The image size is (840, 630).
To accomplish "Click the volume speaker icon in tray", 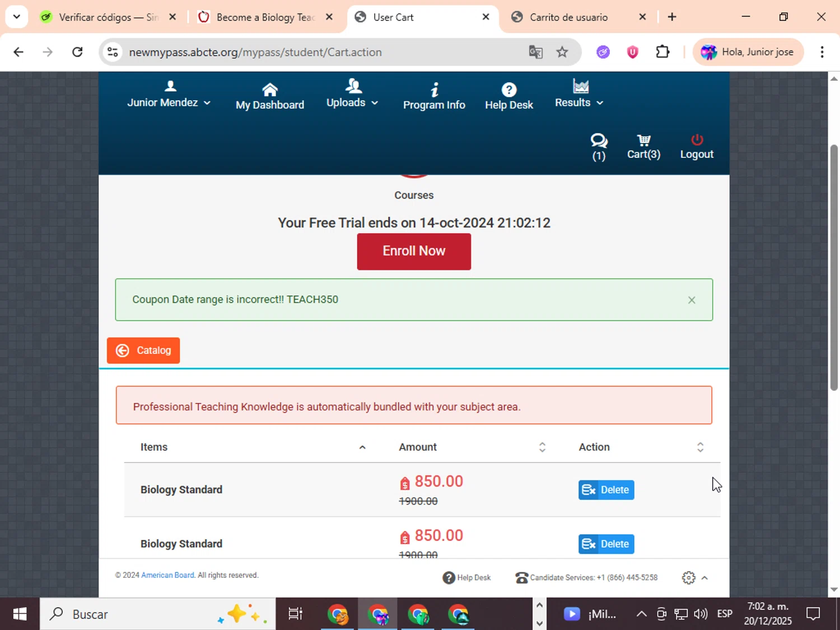I will coord(700,614).
